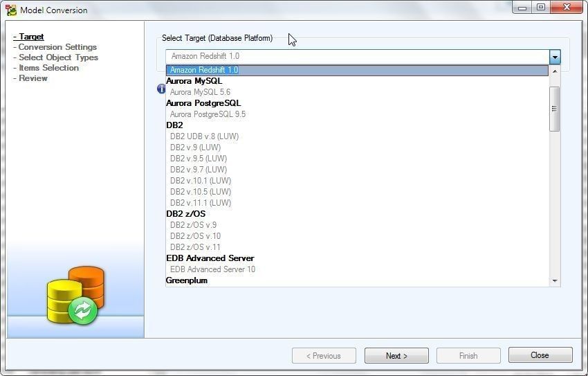Click the Close button at bottom
This screenshot has height=376, width=588.
[x=540, y=355]
